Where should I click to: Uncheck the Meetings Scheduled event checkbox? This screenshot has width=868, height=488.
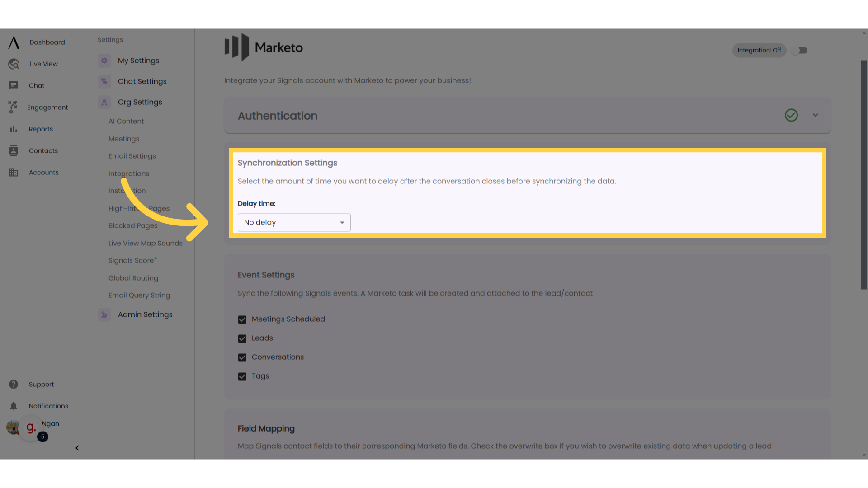[x=243, y=319]
